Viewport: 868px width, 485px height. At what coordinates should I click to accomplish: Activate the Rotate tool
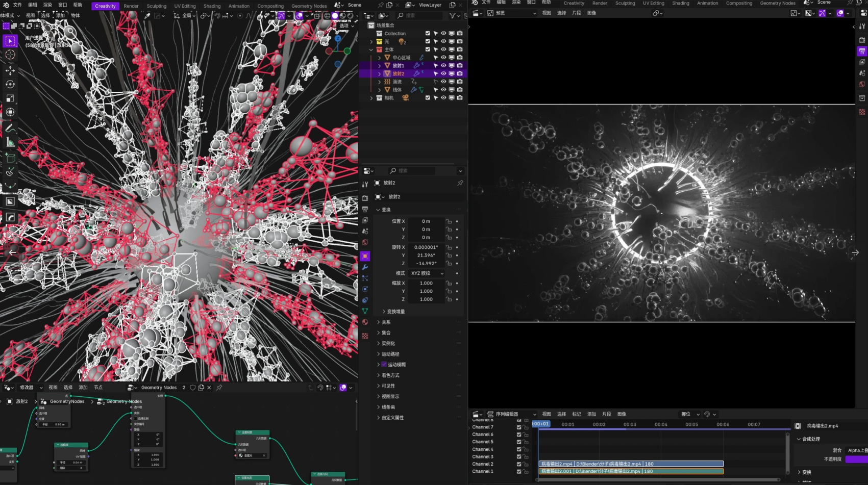(10, 84)
